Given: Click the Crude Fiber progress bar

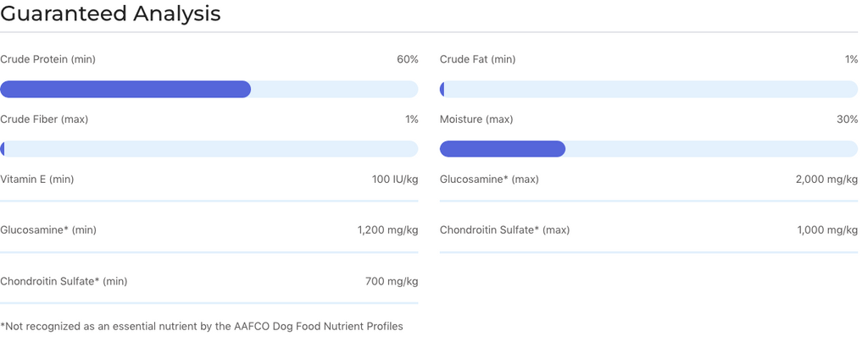Looking at the screenshot, I should point(209,149).
